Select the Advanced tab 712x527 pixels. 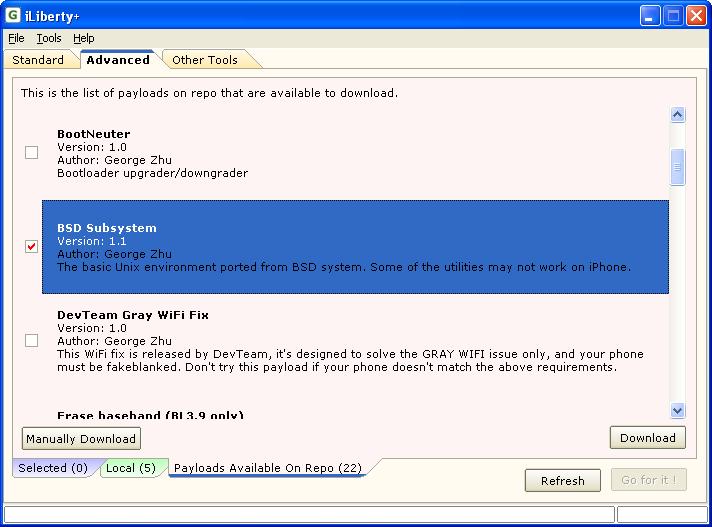tap(118, 60)
